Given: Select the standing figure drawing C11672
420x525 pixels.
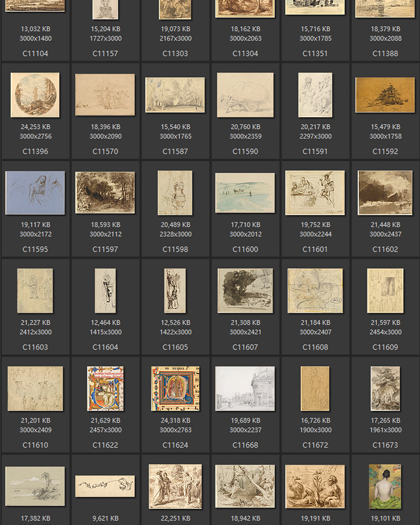Looking at the screenshot, I should coord(315,388).
